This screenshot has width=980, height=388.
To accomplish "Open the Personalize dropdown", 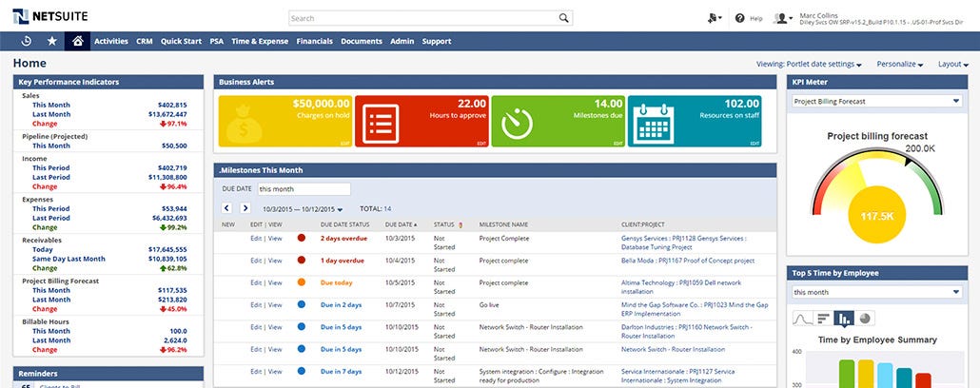I will (900, 64).
